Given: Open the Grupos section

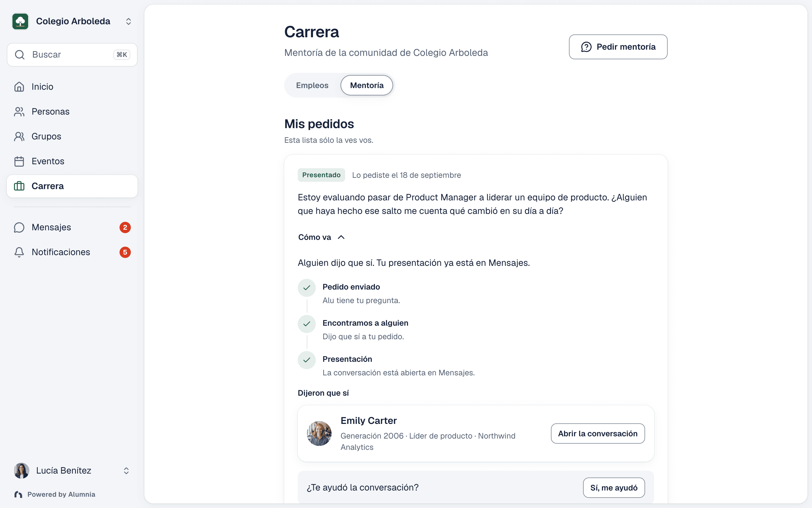Looking at the screenshot, I should [72, 136].
